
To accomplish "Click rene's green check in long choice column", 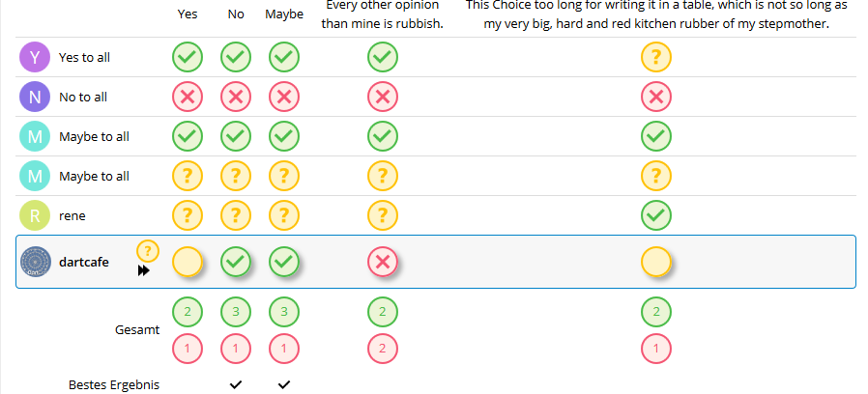I will coord(656,215).
